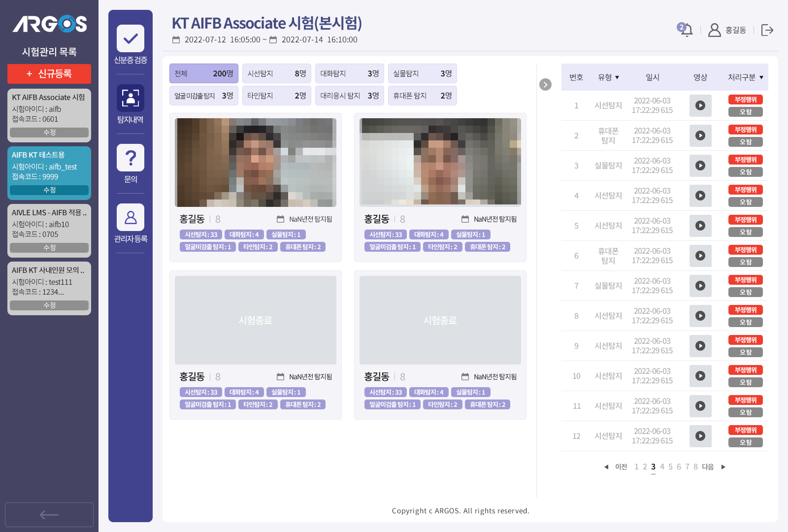
Task: Open the top-left examinee webcam thumbnail
Action: point(256,163)
